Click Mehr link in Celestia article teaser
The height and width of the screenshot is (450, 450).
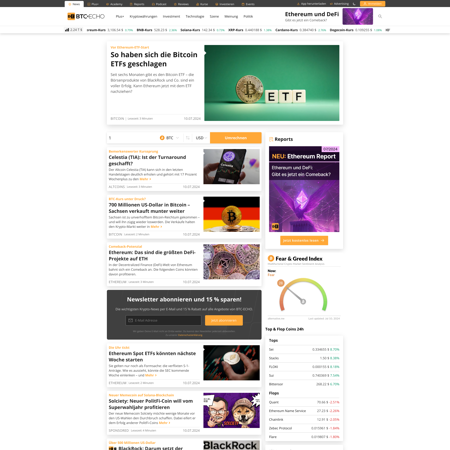point(145,179)
